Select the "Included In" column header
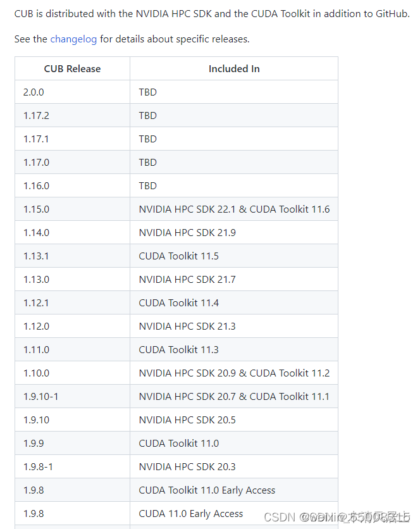 point(234,68)
